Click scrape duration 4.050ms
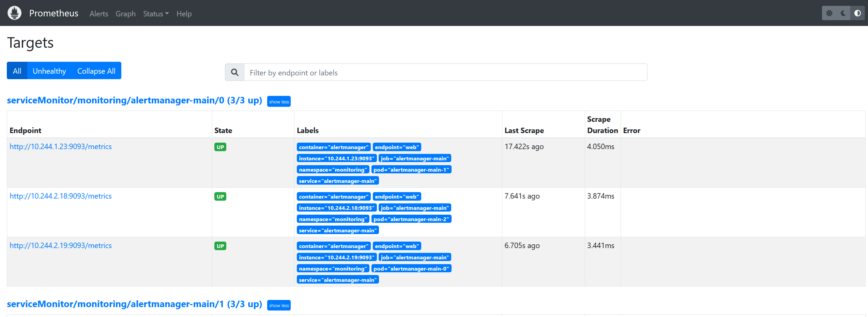This screenshot has width=868, height=317. pos(601,147)
